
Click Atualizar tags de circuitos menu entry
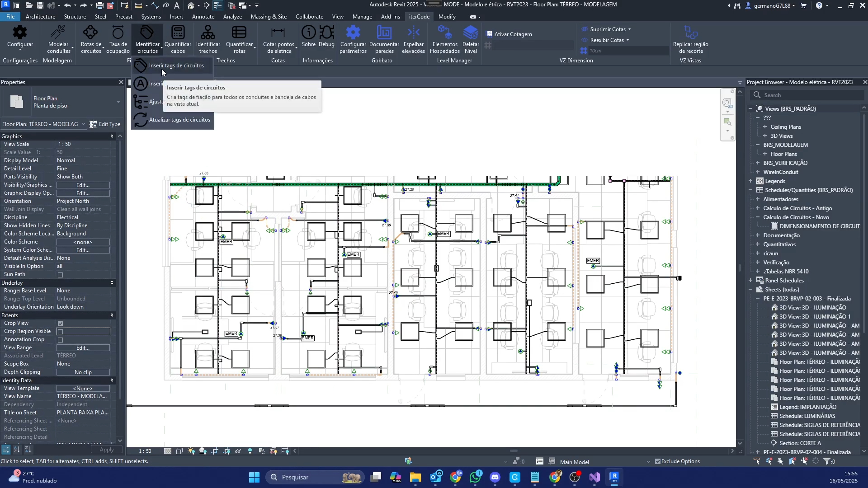click(179, 120)
